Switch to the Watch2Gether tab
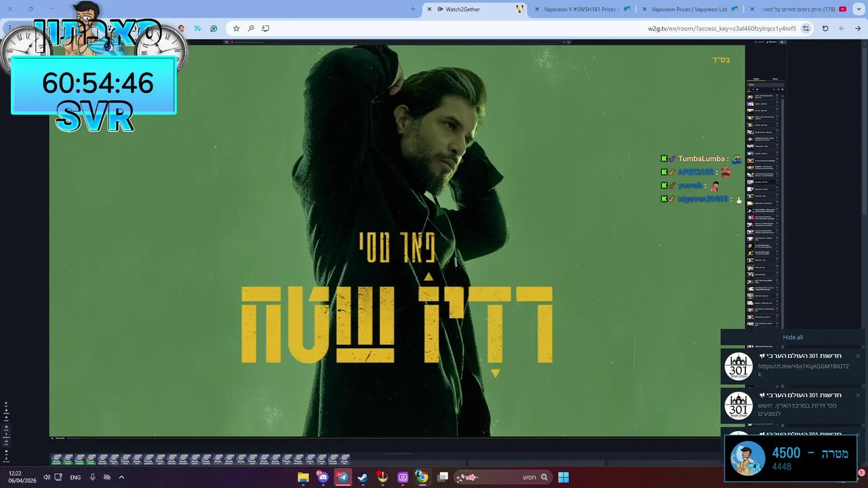The image size is (868, 488). 476,9
